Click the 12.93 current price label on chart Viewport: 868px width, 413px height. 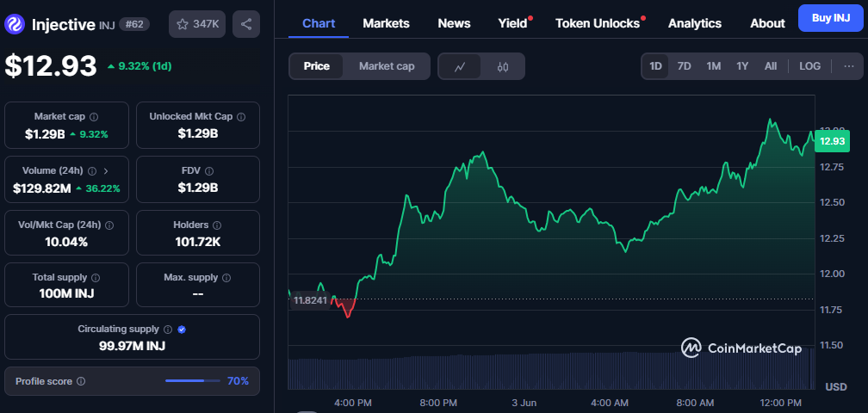pos(832,141)
